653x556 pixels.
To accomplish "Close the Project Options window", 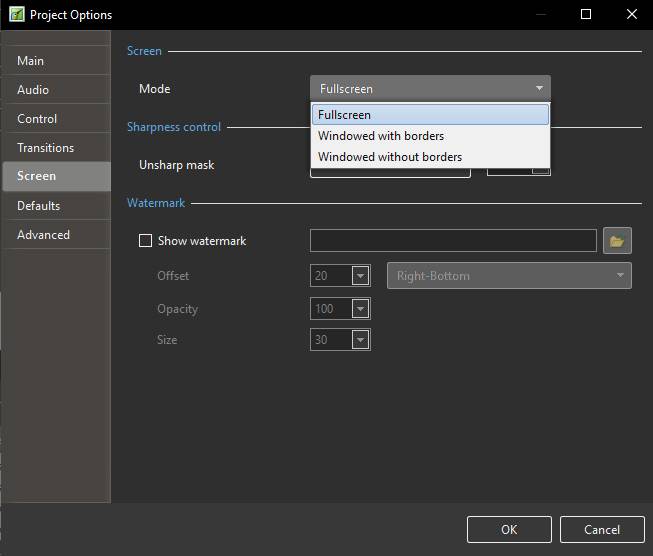I will coord(632,15).
